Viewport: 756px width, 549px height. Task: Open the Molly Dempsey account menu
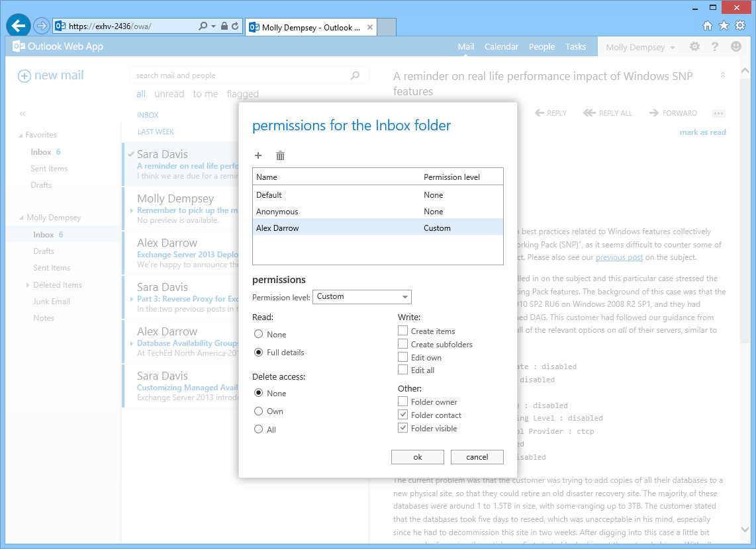click(x=639, y=46)
